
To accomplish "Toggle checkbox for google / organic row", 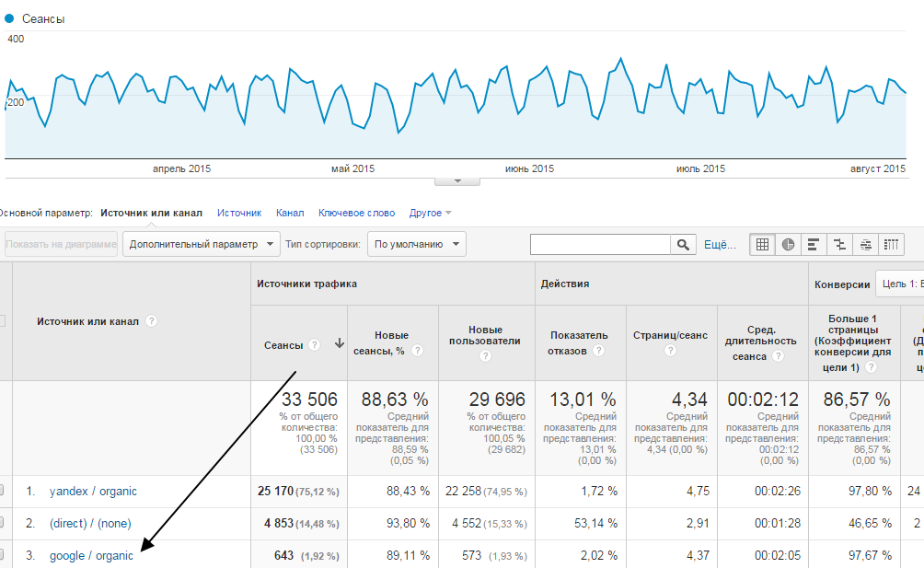I will click(x=3, y=555).
